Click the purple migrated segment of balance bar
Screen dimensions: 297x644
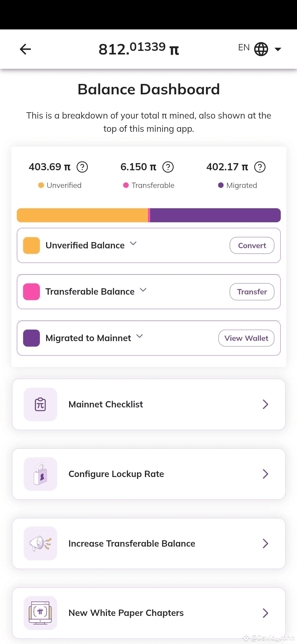215,215
